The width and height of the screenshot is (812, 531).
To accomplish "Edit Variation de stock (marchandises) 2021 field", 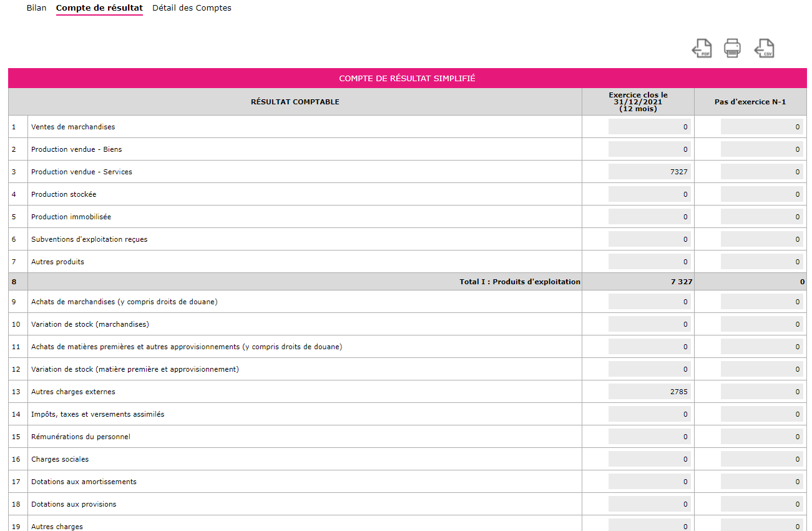I will coord(649,324).
